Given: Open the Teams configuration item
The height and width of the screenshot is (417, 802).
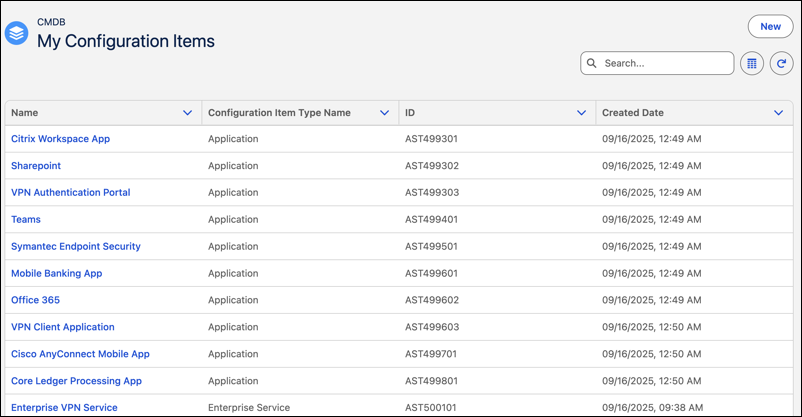Looking at the screenshot, I should coord(26,220).
